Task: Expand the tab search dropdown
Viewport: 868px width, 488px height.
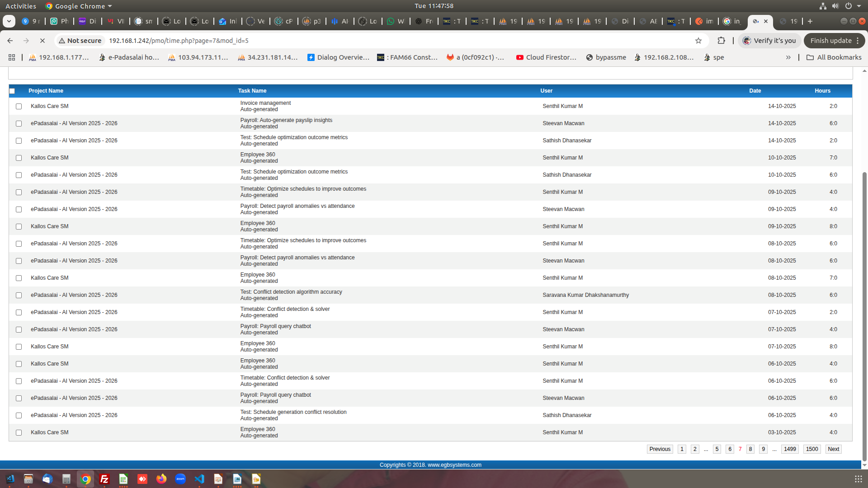Action: coord(9,21)
